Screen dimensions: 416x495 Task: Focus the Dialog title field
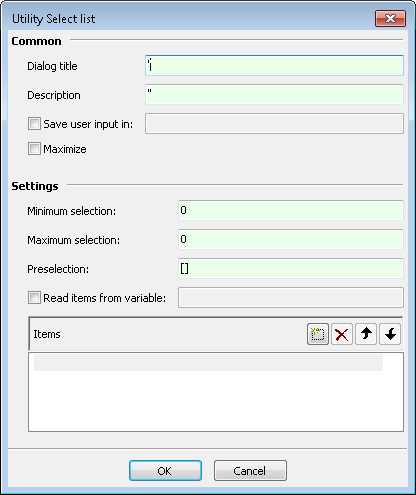pos(274,65)
